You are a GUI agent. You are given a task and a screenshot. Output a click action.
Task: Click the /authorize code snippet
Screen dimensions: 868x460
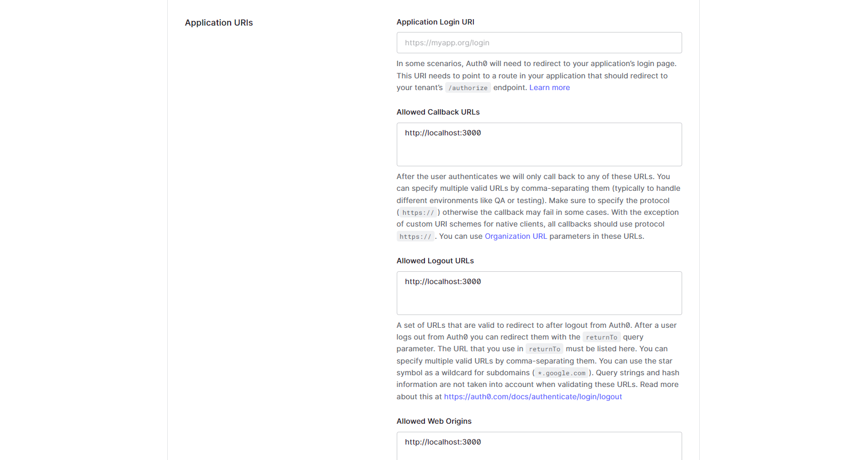(x=468, y=87)
